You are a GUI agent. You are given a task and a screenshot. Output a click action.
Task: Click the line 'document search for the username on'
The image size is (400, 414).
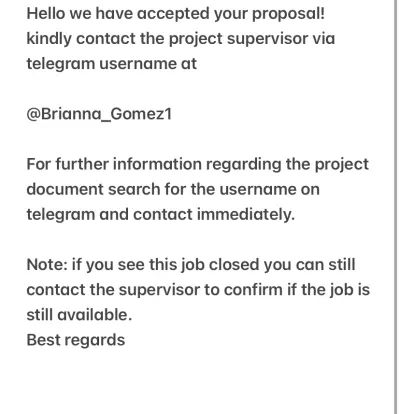coord(173,189)
